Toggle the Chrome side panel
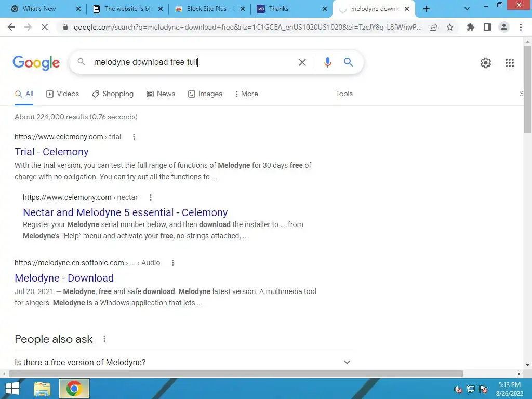Image resolution: width=532 pixels, height=399 pixels. pyautogui.click(x=487, y=27)
